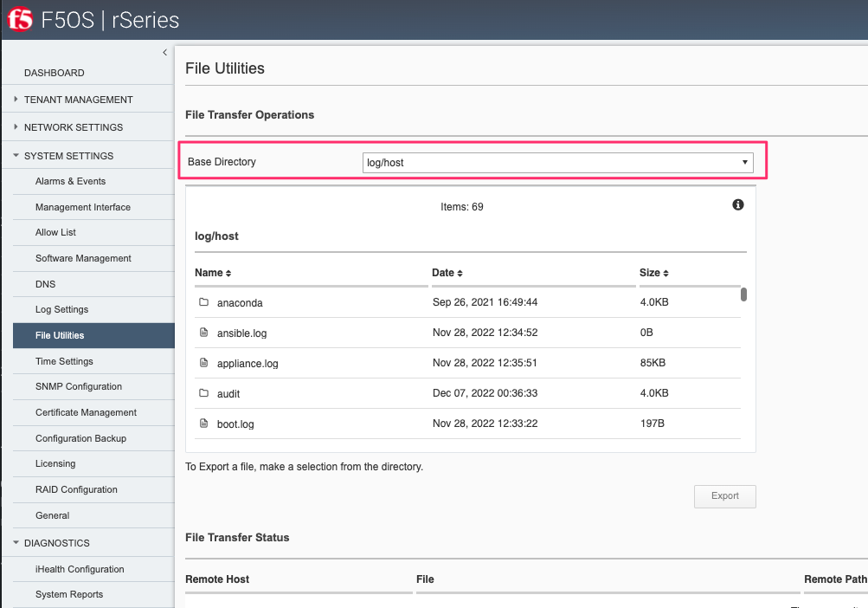Click the log/host path heading
Image resolution: width=868 pixels, height=608 pixels.
[216, 236]
